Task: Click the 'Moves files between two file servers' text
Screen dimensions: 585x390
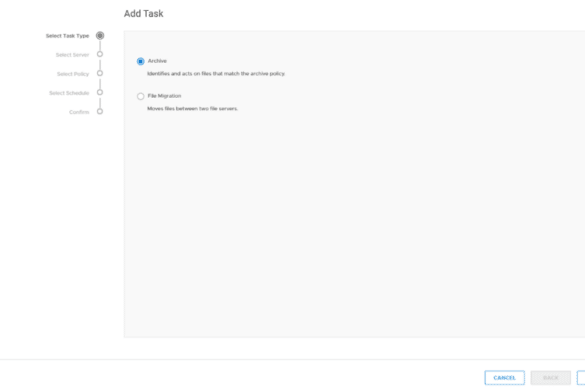Action: [193, 109]
